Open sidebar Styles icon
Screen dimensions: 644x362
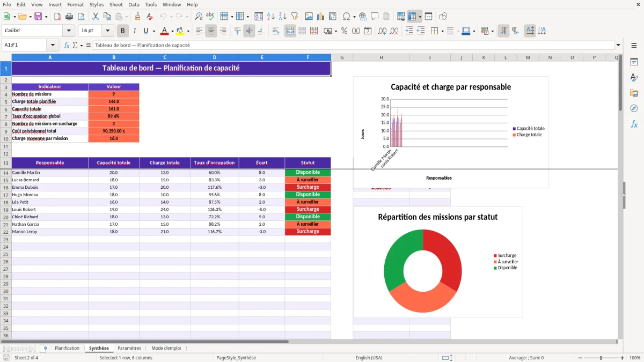[634, 77]
